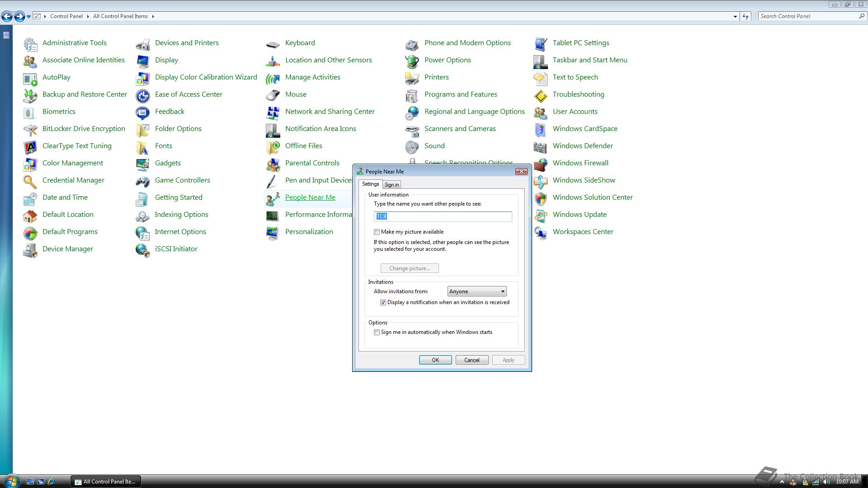Viewport: 868px width, 488px height.
Task: Open the Folder Options icon
Action: 143,130
